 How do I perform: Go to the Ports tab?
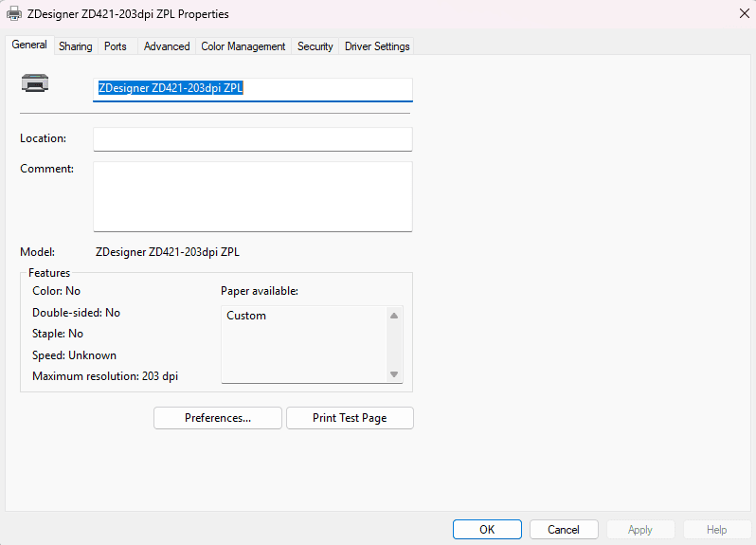click(x=116, y=46)
